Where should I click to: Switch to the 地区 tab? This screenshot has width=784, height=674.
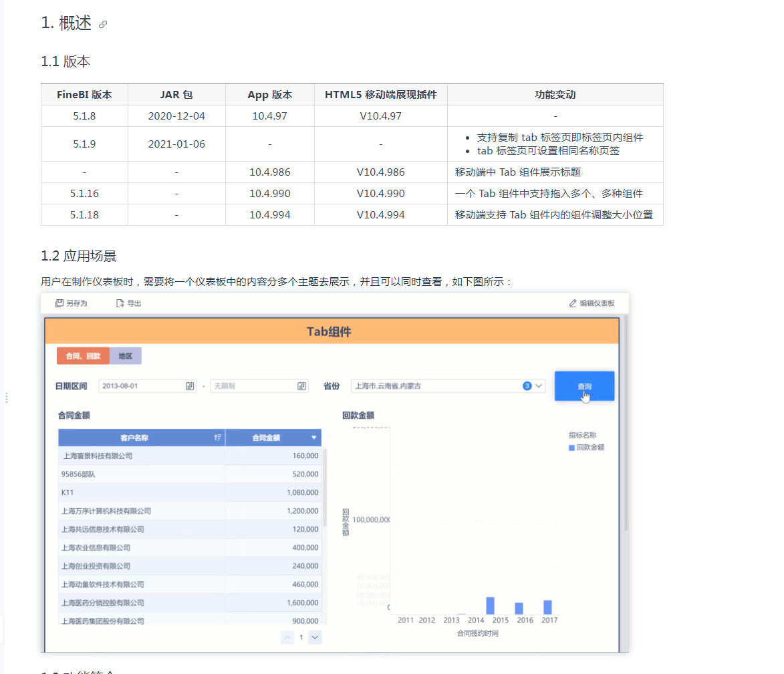pos(126,356)
